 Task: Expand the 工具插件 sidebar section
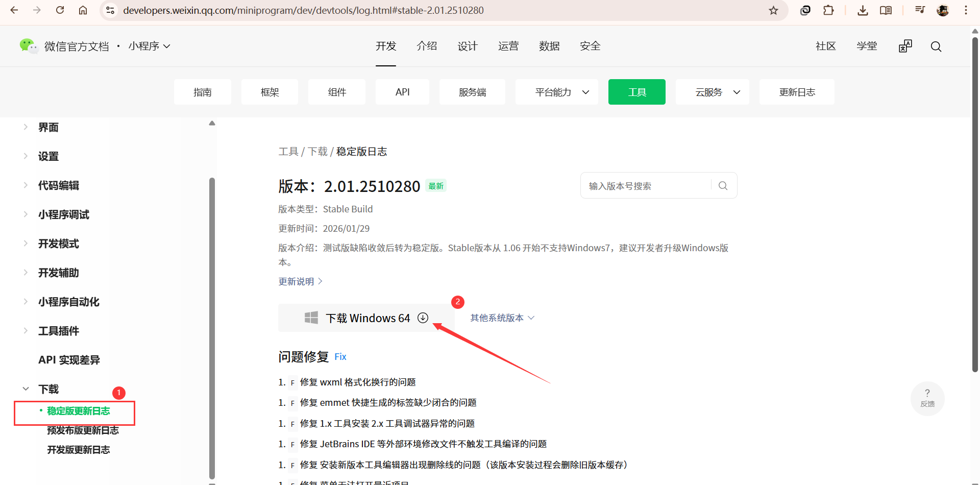point(26,331)
